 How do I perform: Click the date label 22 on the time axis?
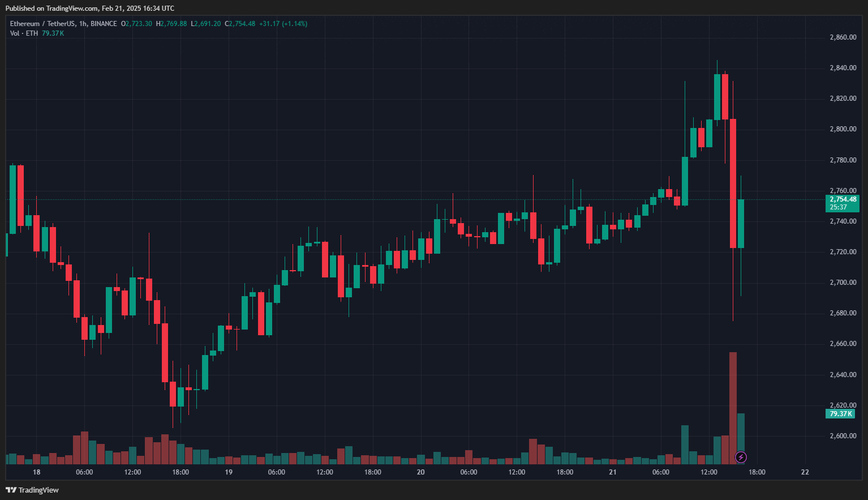click(x=805, y=472)
